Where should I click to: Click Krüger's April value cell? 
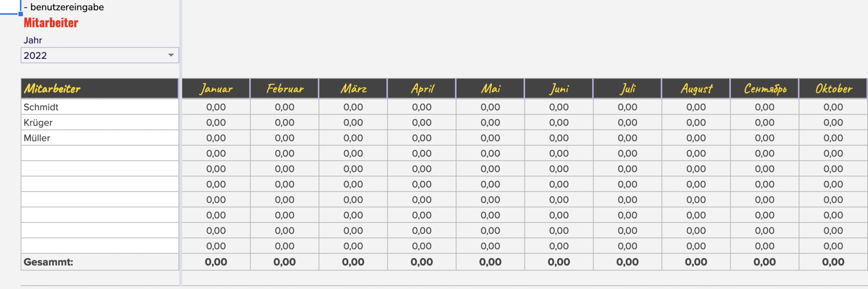(422, 122)
